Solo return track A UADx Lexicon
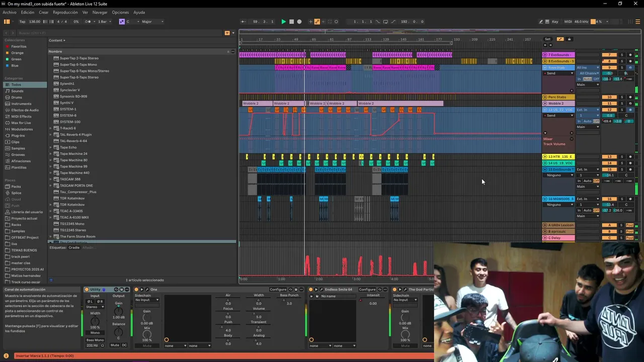This screenshot has width=644, height=362. (621, 225)
